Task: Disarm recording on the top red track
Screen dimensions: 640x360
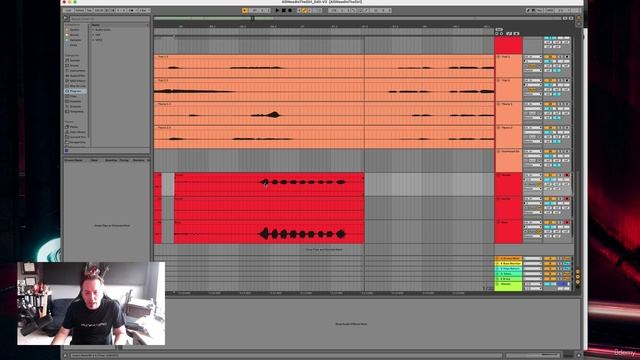Action: coord(567,175)
